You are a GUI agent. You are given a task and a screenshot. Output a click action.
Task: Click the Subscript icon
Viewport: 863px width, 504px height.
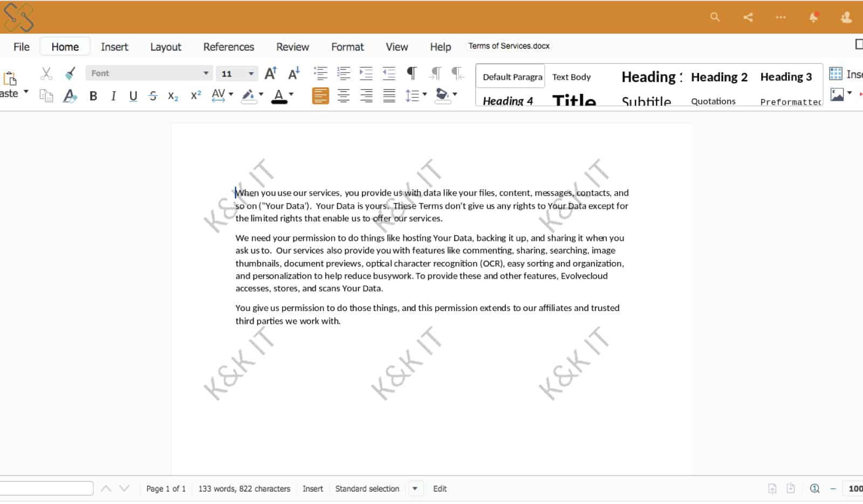(173, 96)
